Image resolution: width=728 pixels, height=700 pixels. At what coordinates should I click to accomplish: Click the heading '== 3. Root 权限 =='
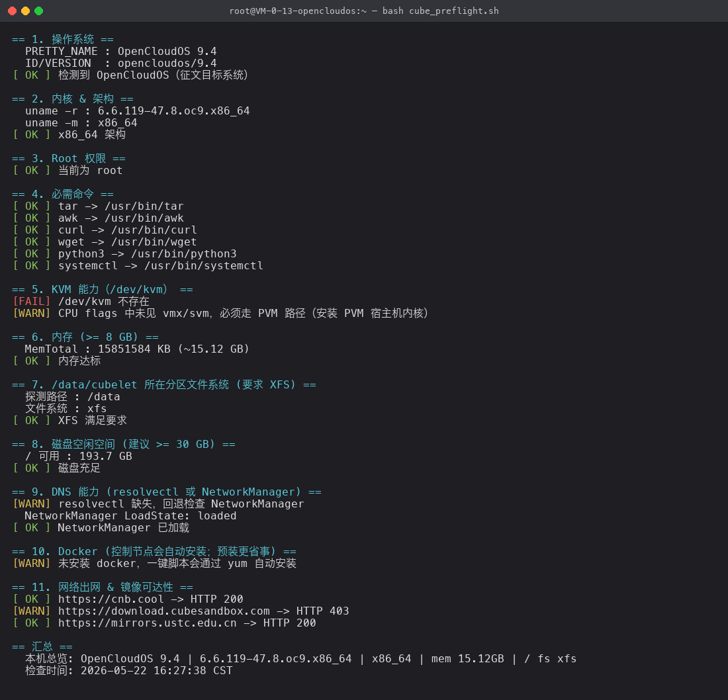point(69,158)
